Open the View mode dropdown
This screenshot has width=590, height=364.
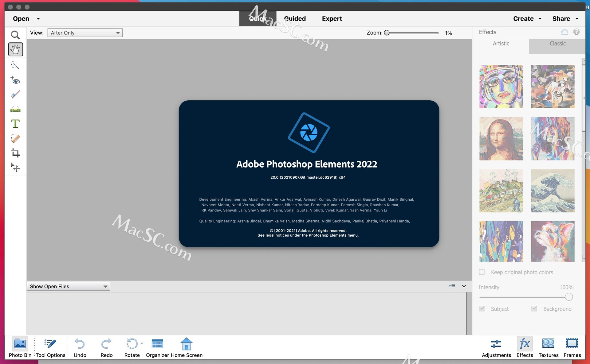coord(85,33)
